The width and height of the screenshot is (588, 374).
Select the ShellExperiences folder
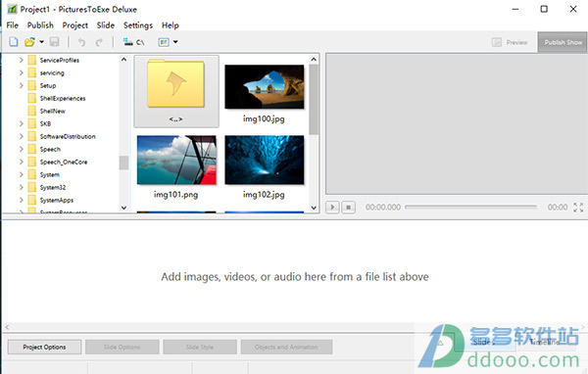(x=63, y=98)
